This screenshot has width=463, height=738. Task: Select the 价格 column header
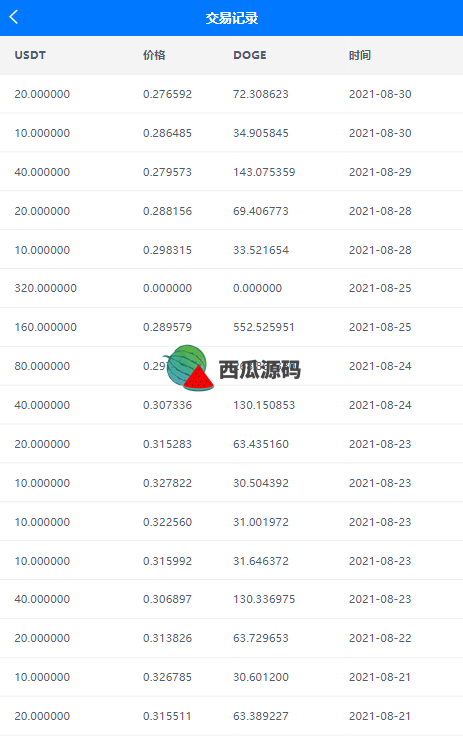154,55
